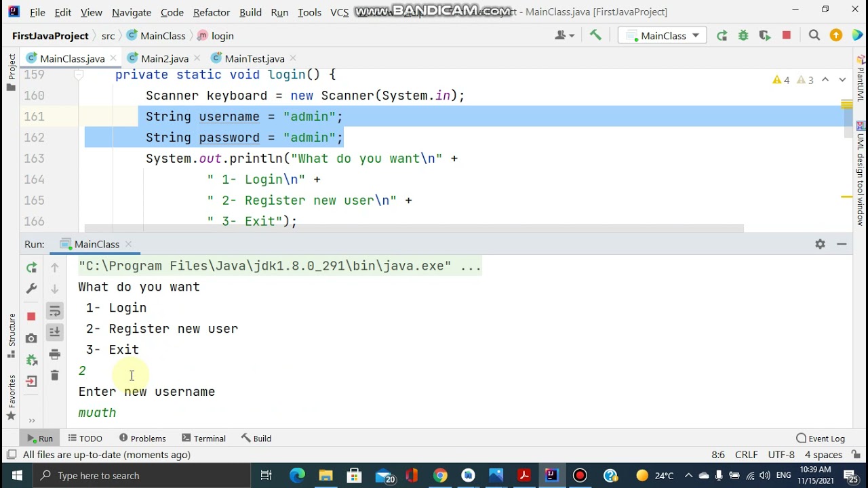Open Microsoft Edge from the taskbar

point(297,475)
